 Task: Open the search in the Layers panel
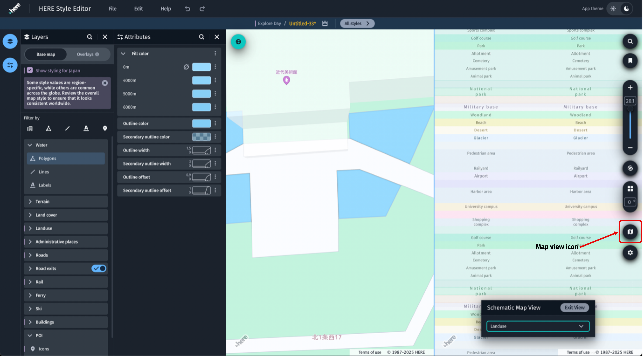[x=90, y=37]
